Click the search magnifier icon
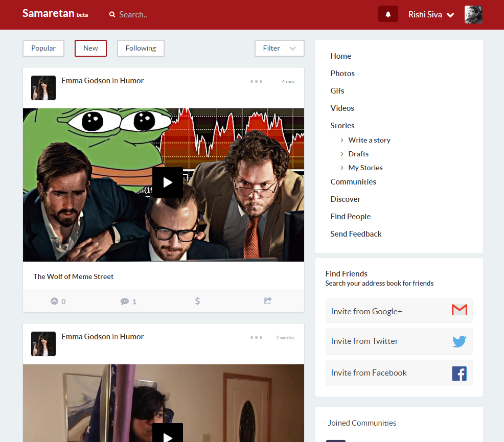Viewport: 504px width, 442px height. tap(112, 14)
